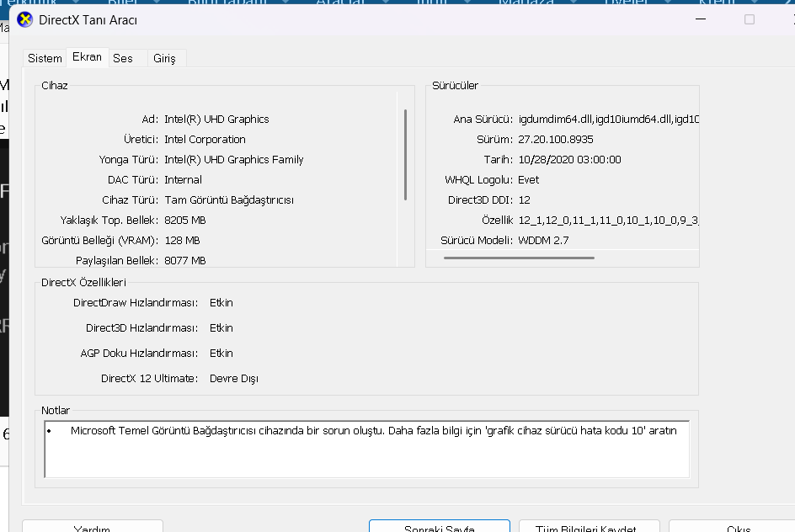The width and height of the screenshot is (795, 532).
Task: Click the '8205 MB' total memory value
Action: (185, 221)
